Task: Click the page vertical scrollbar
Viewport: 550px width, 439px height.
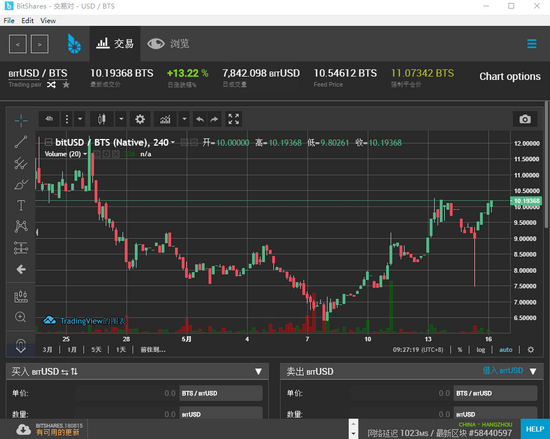Action: coord(546,165)
